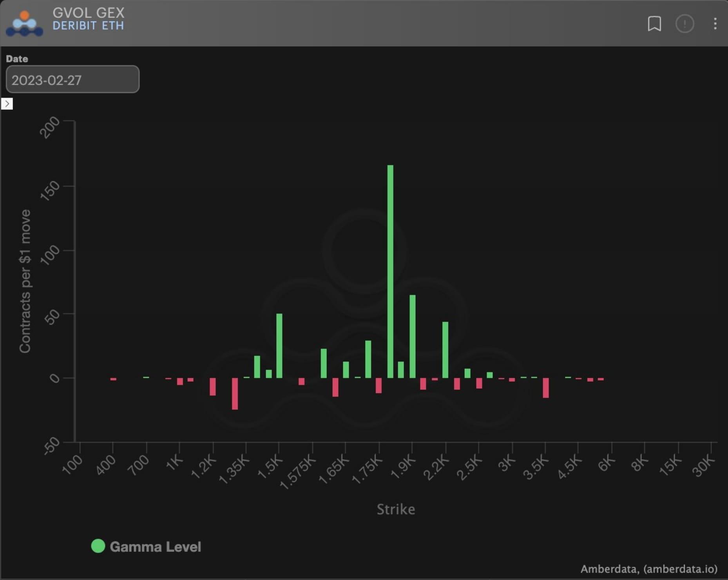The image size is (728, 580).
Task: Click the largest negative red bar
Action: [235, 394]
